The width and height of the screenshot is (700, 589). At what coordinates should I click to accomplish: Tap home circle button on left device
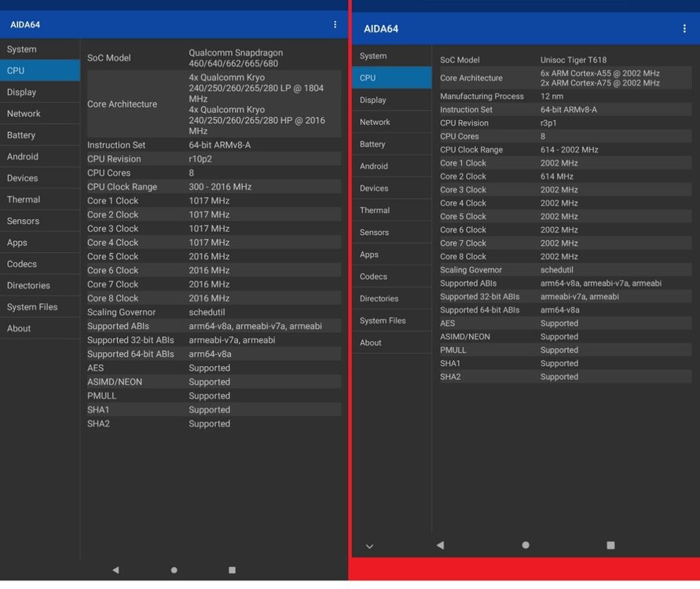click(174, 570)
